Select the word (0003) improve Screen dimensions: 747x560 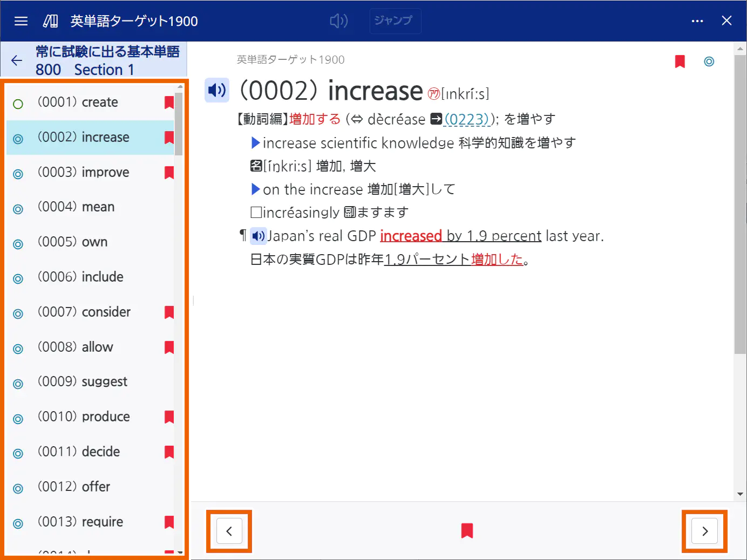(x=83, y=173)
